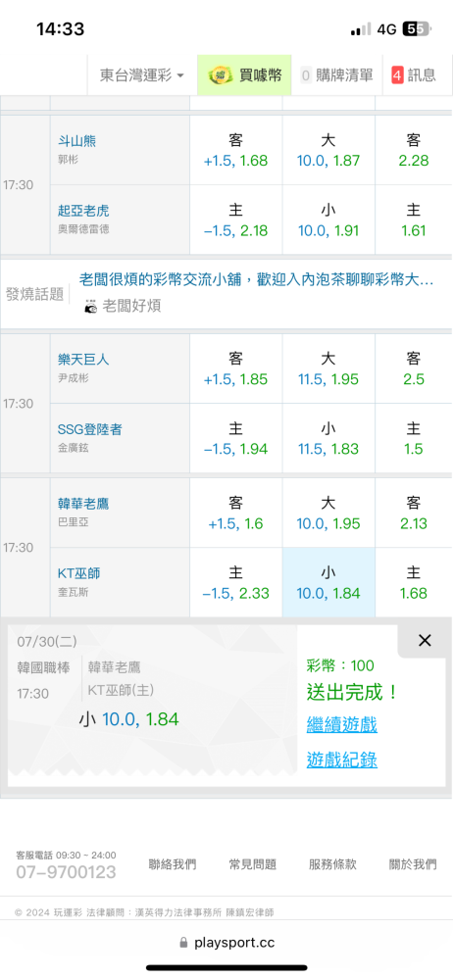Select 斗山熊 away handicap +1.5, 1.68
Viewport: 453px width, 980px height.
coord(236,150)
